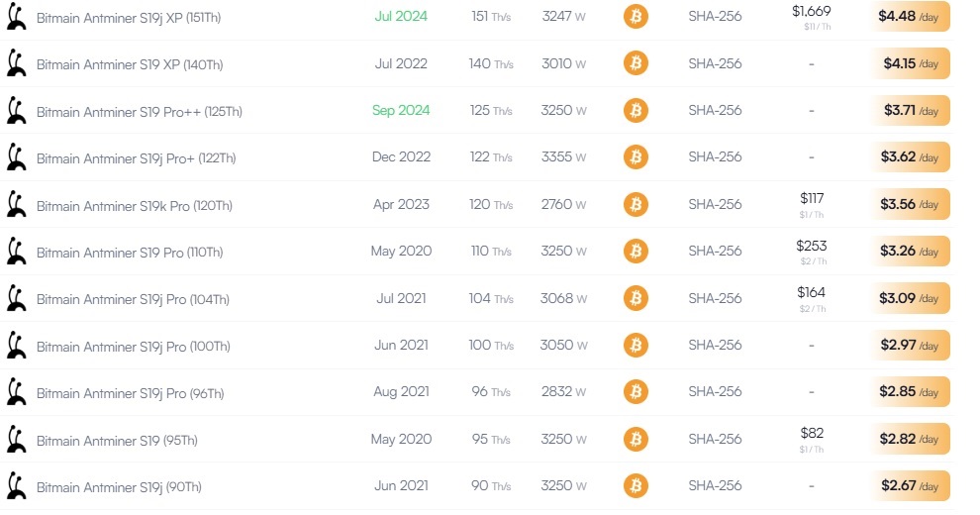This screenshot has height=515, width=980.
Task: Click Bitcoin icon in S19 (95Th) row
Action: [x=636, y=439]
